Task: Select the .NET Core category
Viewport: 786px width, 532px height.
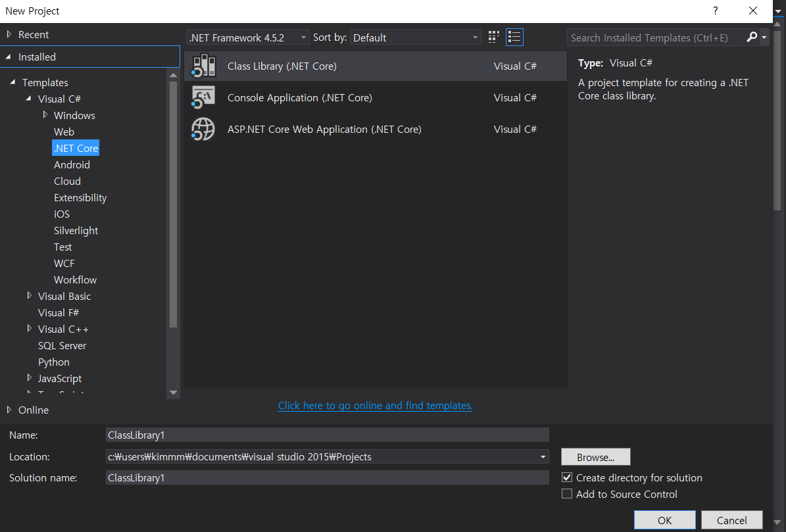Action: click(x=76, y=148)
